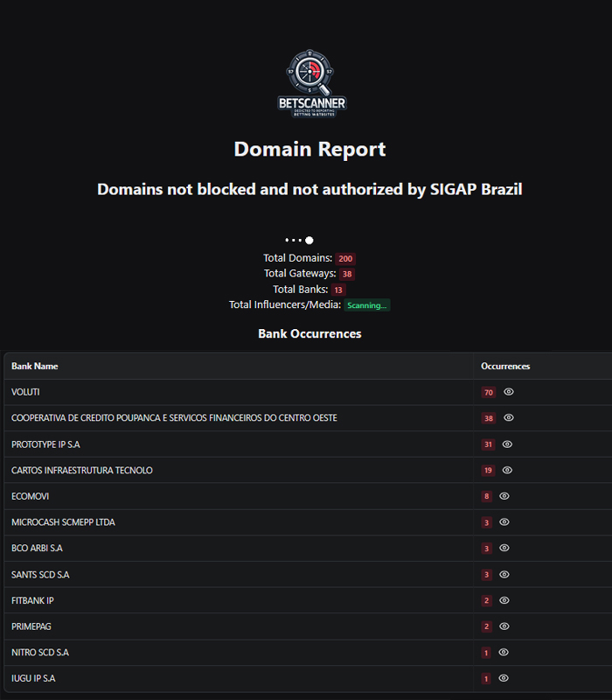Select the FITBANK IP bank name
Viewport: 612px width, 700px height.
coord(32,601)
